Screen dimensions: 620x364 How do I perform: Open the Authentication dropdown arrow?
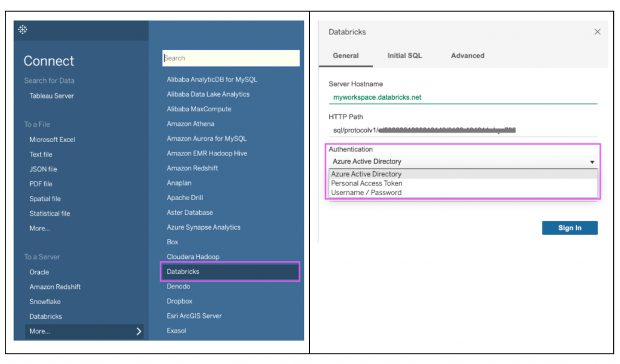pyautogui.click(x=592, y=162)
